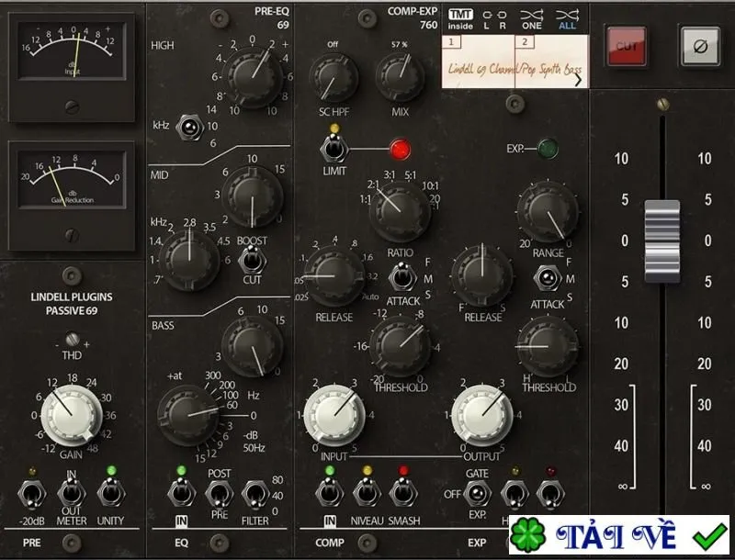Click the phase invert Ø button
Viewport: 735px width, 560px height.
700,46
